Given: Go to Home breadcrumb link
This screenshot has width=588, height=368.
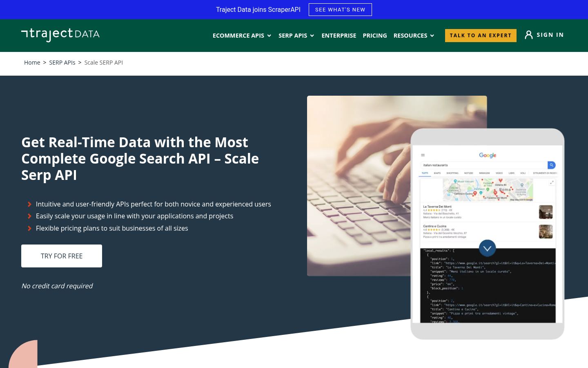Looking at the screenshot, I should (32, 63).
